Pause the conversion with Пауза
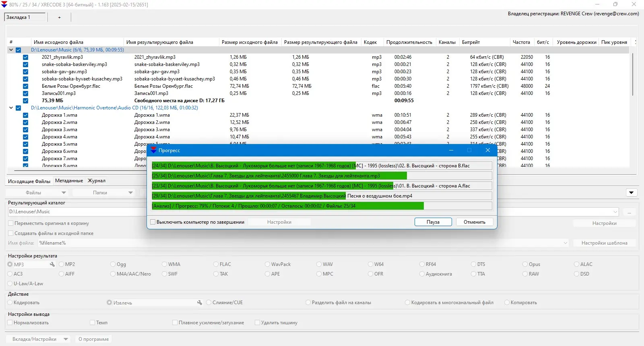The height and width of the screenshot is (346, 644). [x=433, y=222]
